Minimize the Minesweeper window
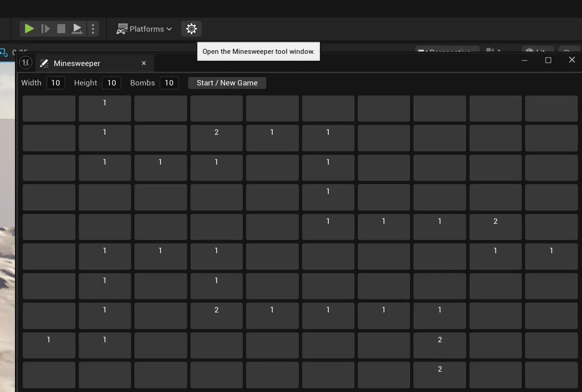Screen dimensions: 582x392 click(x=525, y=60)
